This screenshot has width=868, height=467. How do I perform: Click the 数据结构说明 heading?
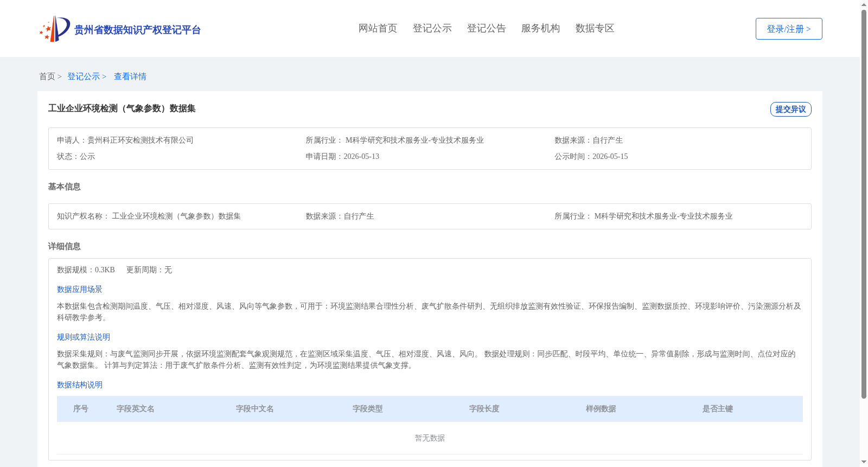(x=80, y=385)
